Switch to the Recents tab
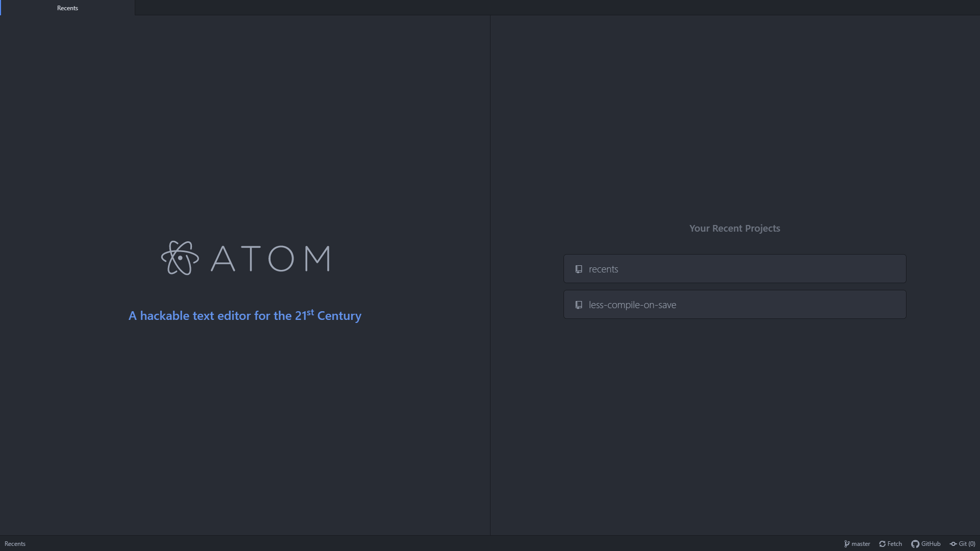Image resolution: width=980 pixels, height=551 pixels. coord(67,8)
